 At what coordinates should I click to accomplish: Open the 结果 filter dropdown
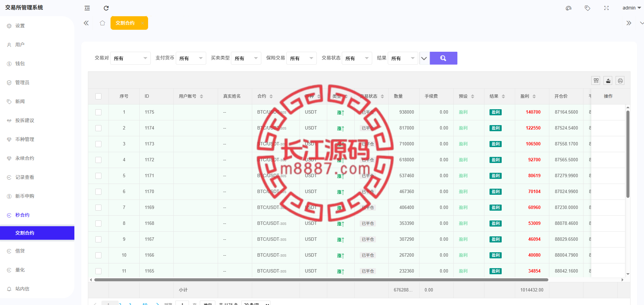(403, 58)
